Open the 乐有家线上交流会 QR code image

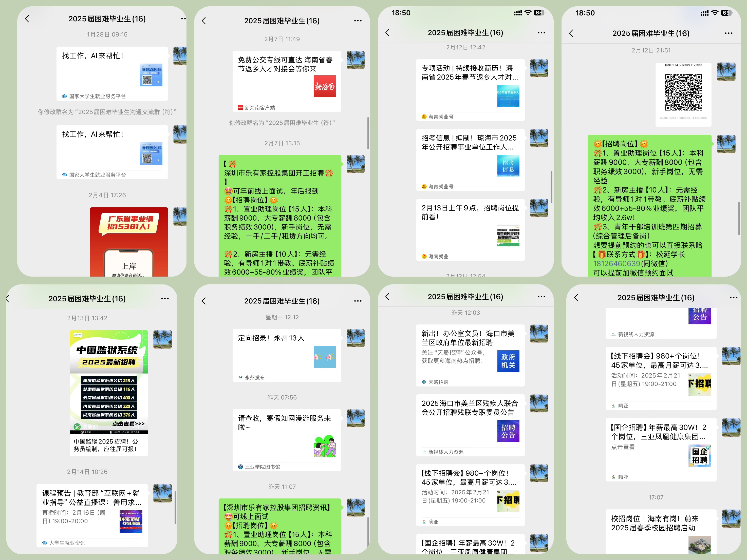(x=683, y=93)
